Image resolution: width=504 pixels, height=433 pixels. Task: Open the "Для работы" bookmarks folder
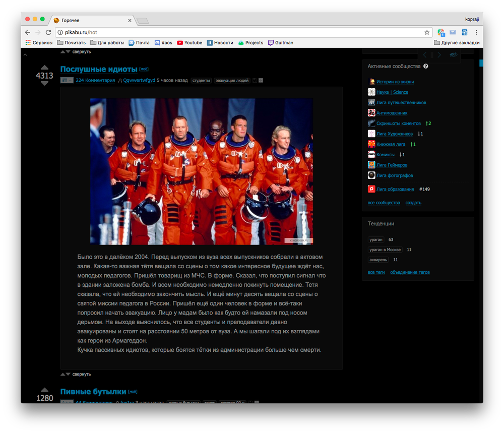[107, 43]
